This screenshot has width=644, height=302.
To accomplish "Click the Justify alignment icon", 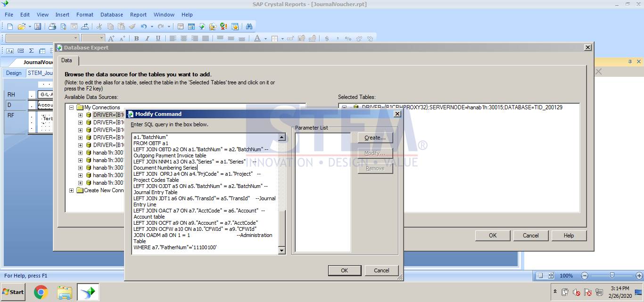I will (x=205, y=38).
